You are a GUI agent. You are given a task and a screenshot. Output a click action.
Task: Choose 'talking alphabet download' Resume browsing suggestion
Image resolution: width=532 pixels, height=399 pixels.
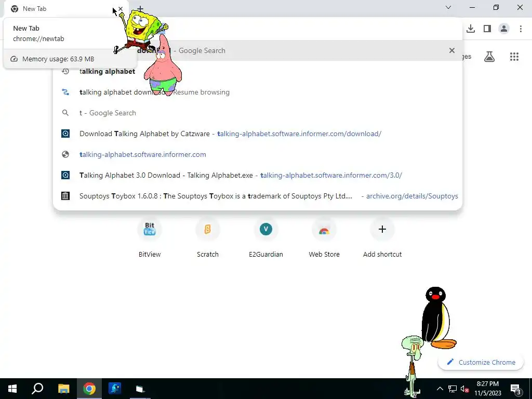click(x=258, y=92)
